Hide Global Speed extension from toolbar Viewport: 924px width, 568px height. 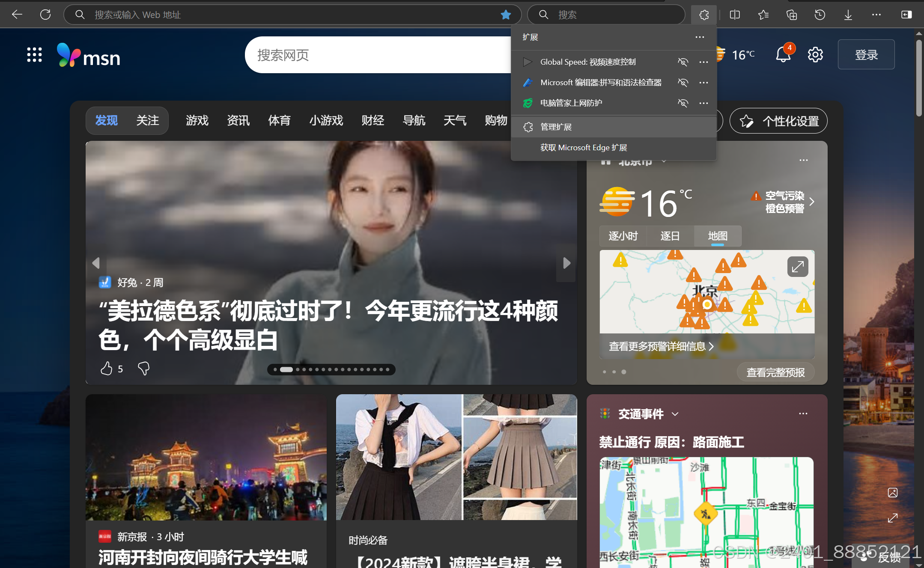pos(683,62)
